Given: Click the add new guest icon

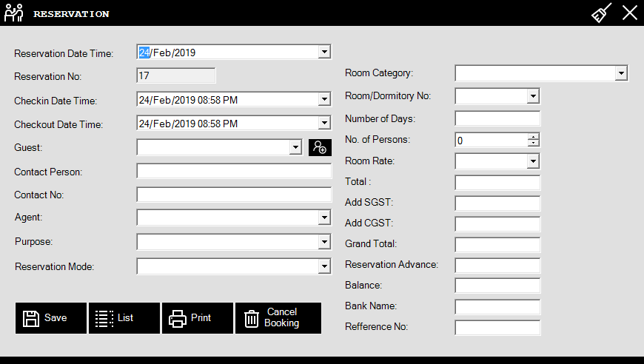Looking at the screenshot, I should click(x=320, y=148).
